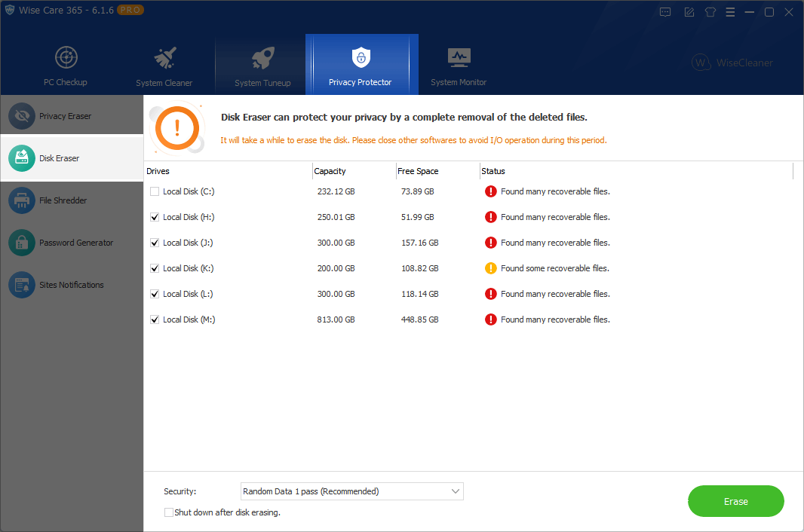
Task: Click the Disk Eraser drive icon
Action: click(x=22, y=158)
